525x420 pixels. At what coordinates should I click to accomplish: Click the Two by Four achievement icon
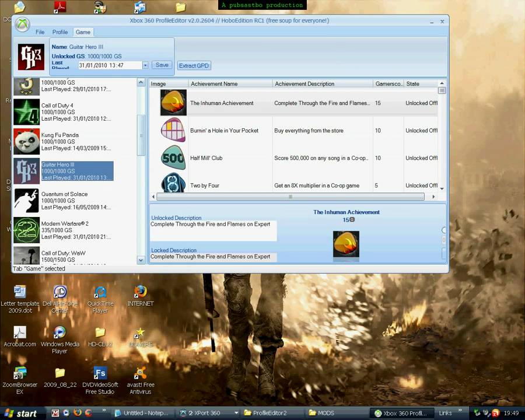coord(173,183)
